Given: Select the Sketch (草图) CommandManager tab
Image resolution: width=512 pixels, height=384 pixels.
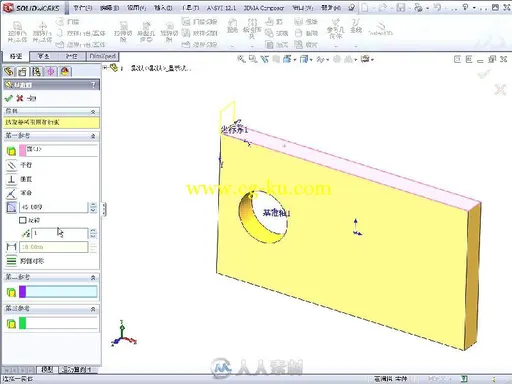Looking at the screenshot, I should point(43,56).
